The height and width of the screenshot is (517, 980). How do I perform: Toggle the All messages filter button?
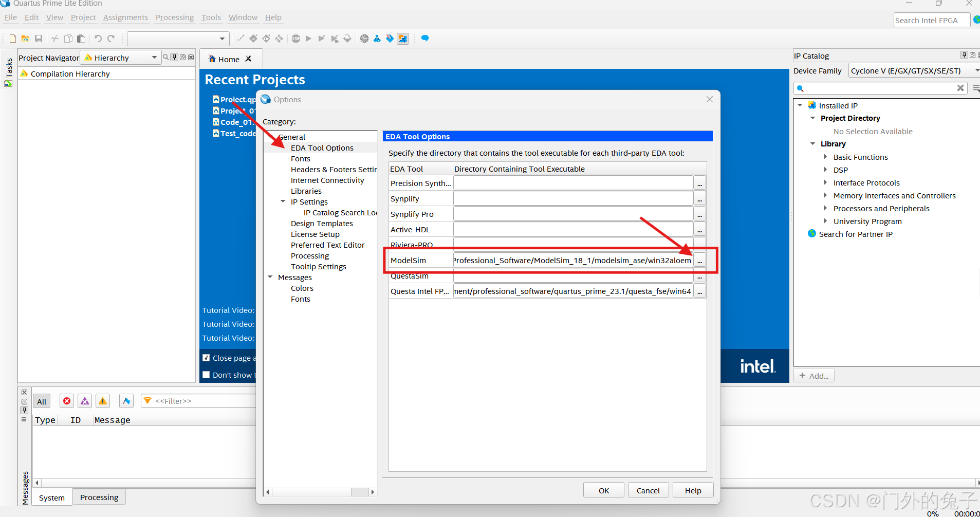[x=42, y=401]
